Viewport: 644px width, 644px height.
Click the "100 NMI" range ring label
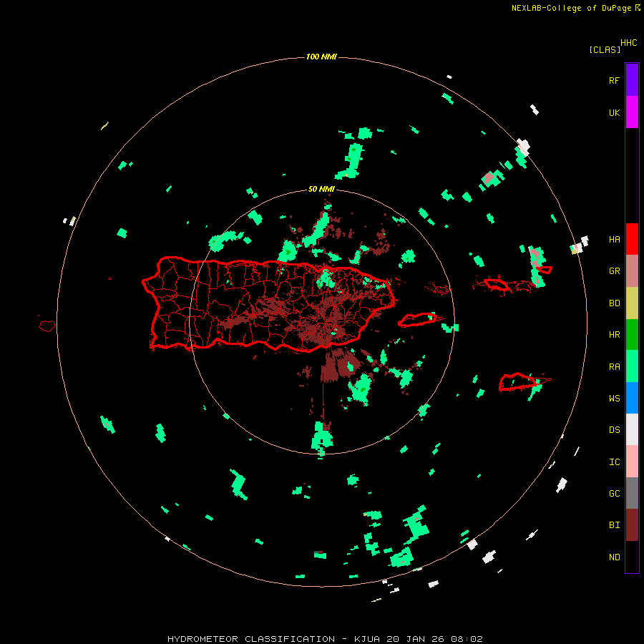coord(321,57)
